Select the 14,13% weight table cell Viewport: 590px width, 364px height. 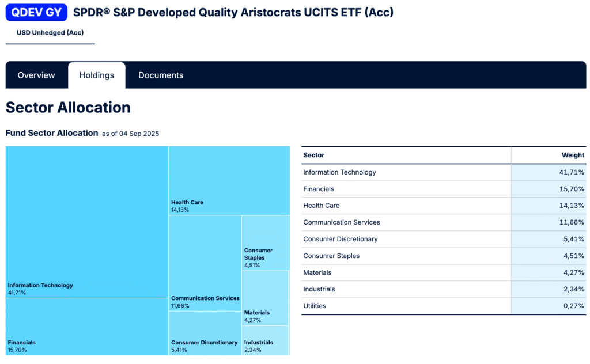[549, 206]
